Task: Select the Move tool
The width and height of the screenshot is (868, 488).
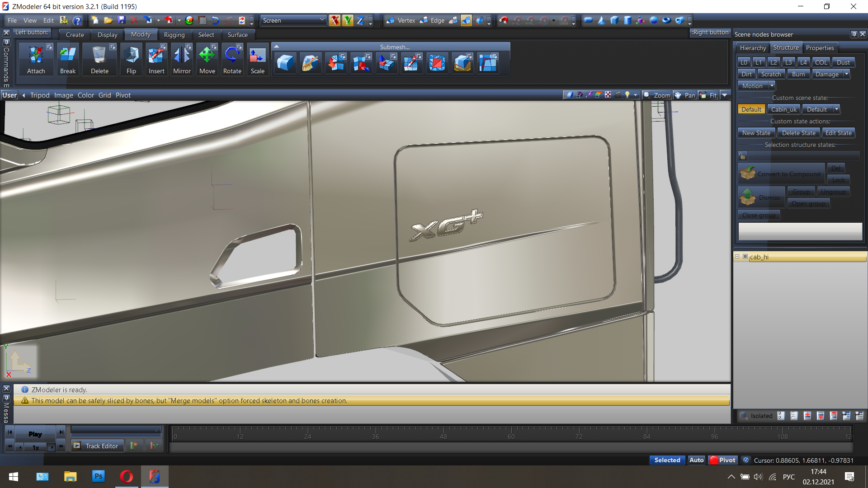Action: [207, 59]
